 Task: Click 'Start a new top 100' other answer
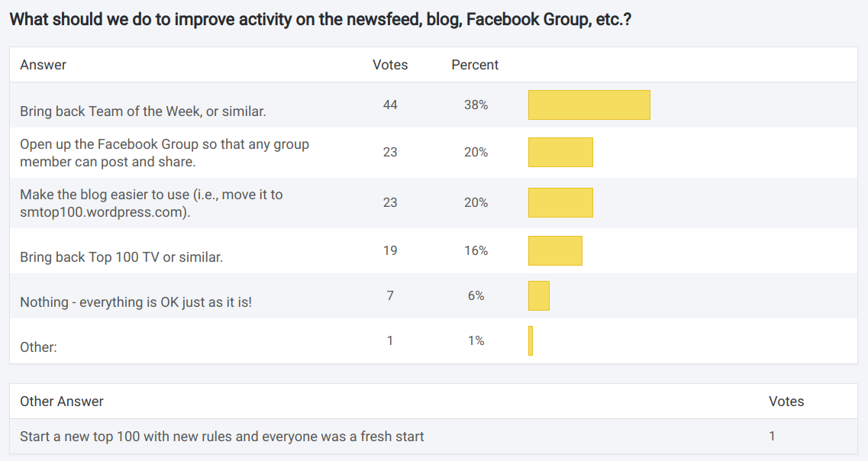222,437
